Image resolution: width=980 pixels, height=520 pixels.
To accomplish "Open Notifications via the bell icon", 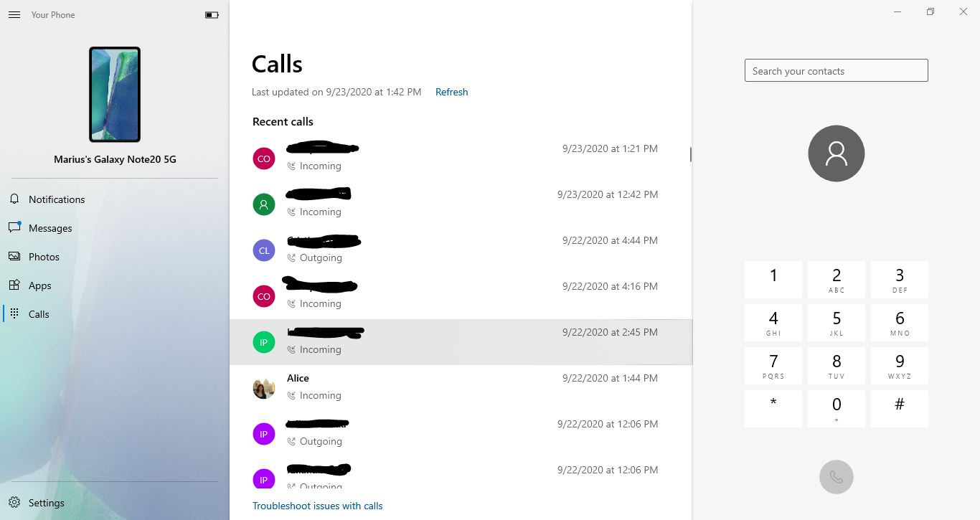I will coord(14,199).
